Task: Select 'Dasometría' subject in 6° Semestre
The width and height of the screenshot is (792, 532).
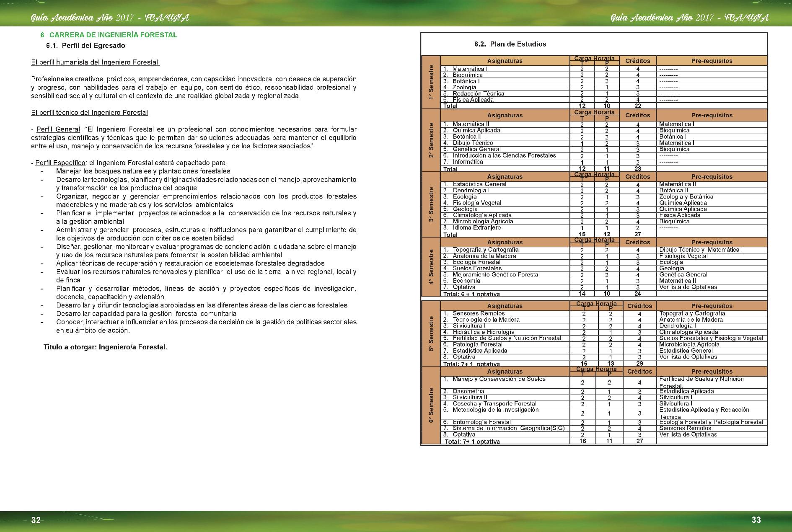Action: 468,391
